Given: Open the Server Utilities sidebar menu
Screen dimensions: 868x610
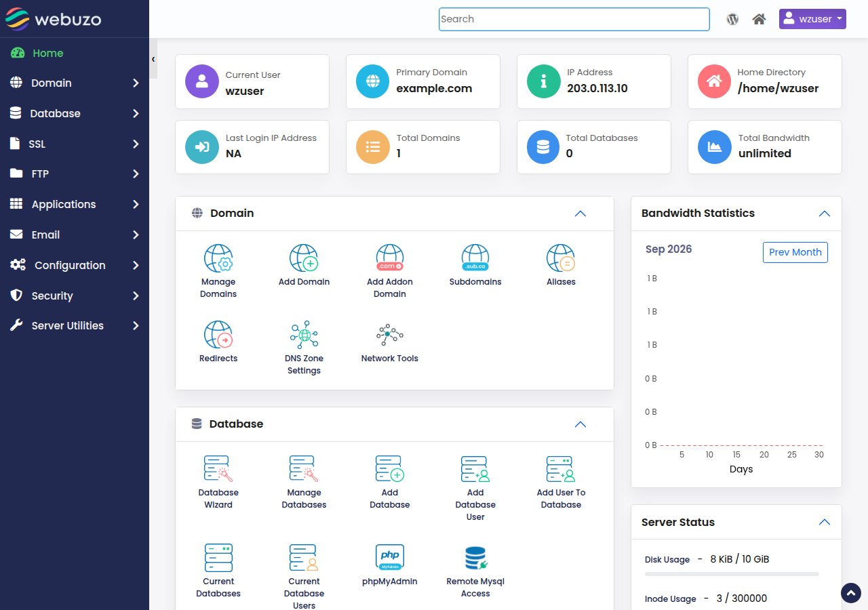Looking at the screenshot, I should point(75,325).
